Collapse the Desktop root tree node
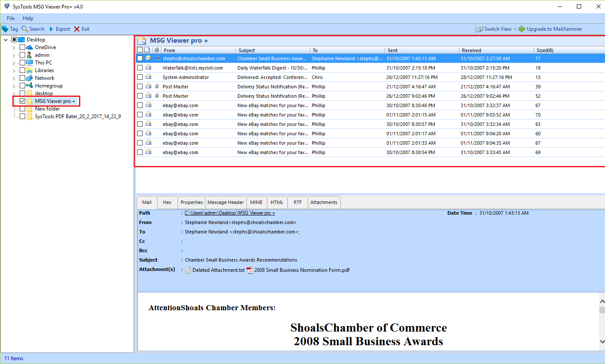 (6, 40)
